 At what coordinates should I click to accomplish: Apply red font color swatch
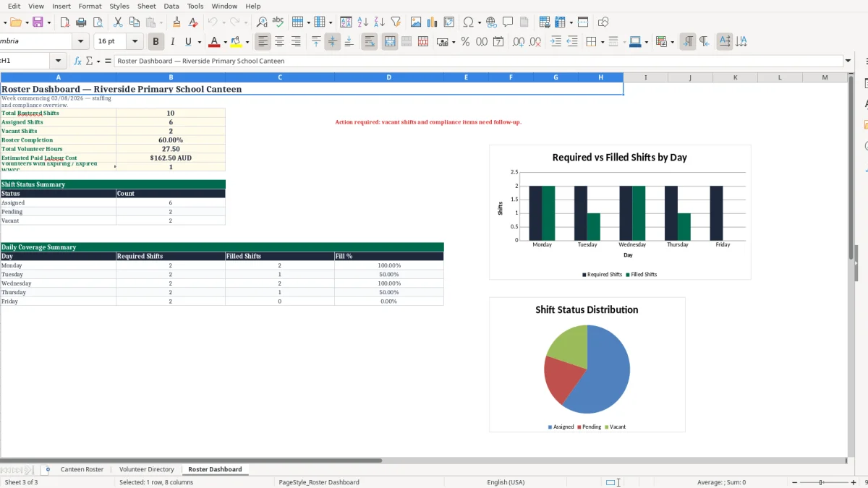coord(213,42)
